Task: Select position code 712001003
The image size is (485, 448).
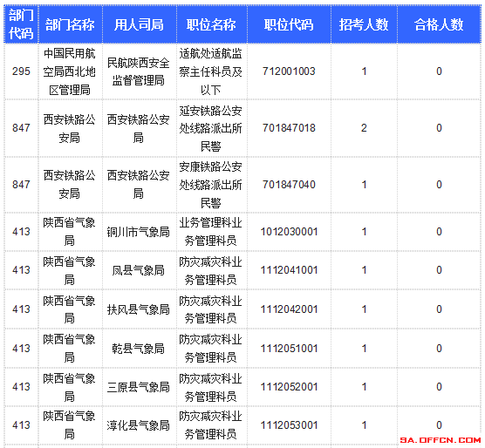Action: click(x=289, y=71)
